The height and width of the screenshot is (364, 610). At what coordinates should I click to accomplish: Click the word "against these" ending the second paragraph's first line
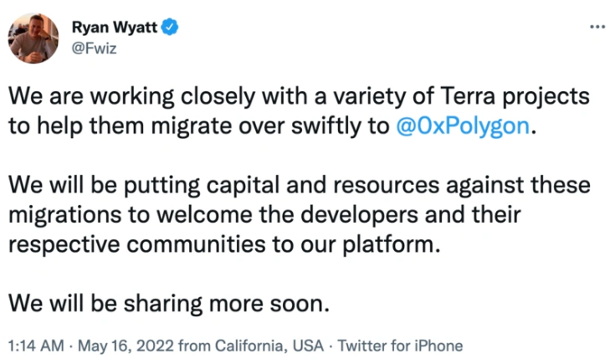click(x=518, y=185)
